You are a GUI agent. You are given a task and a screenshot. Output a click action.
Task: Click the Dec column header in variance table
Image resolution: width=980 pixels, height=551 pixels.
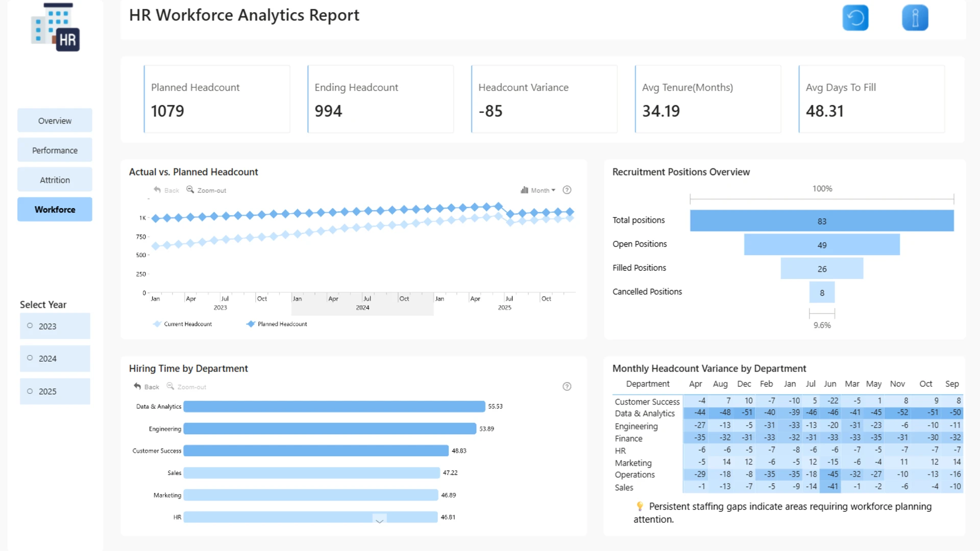pos(744,384)
